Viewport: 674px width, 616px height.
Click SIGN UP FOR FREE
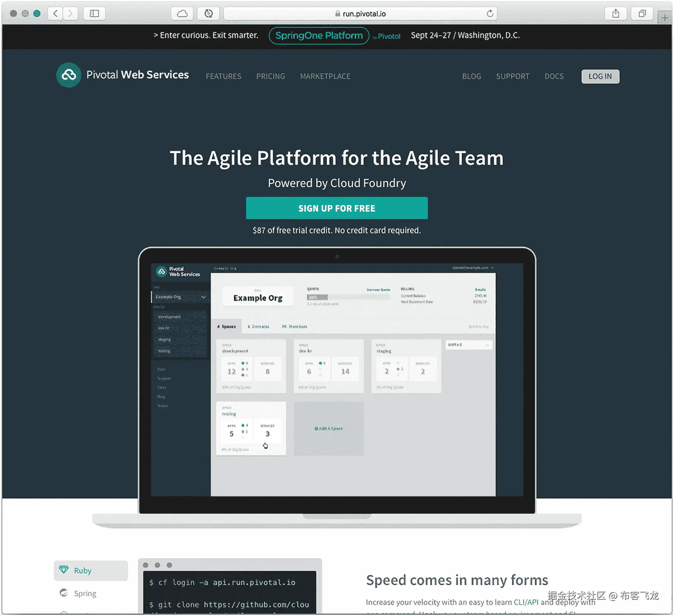click(337, 208)
